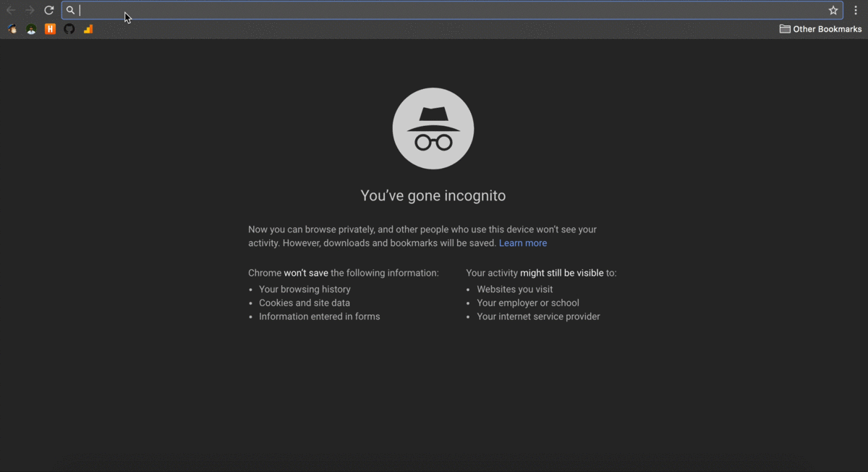Click "Your browsing history" list item

coord(305,289)
